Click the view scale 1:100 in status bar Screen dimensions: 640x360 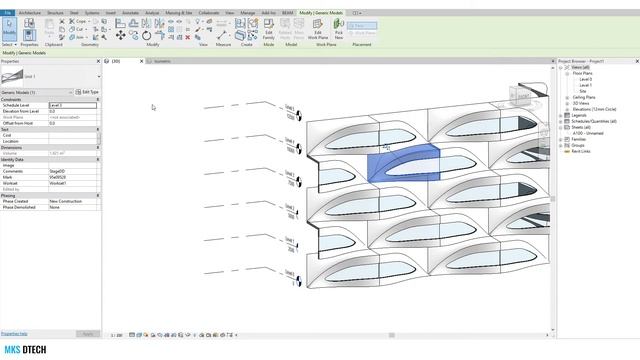[x=116, y=336]
